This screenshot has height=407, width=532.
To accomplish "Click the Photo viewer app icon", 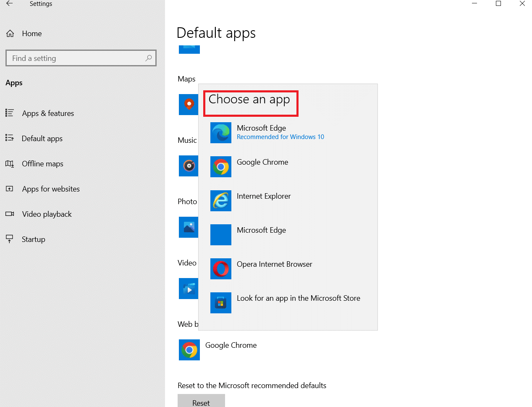I will coord(189,227).
